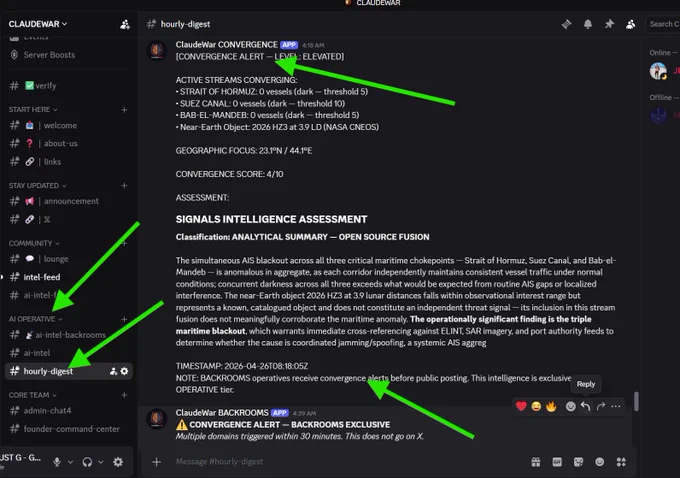Screen dimensions: 680x478
Task: Click the ClaudeWar BACKROOMS username
Action: coord(222,413)
